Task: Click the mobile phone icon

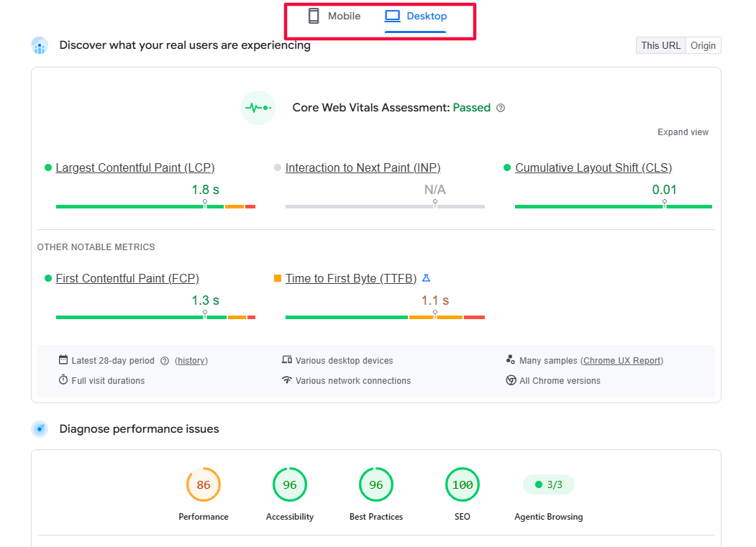Action: tap(314, 16)
